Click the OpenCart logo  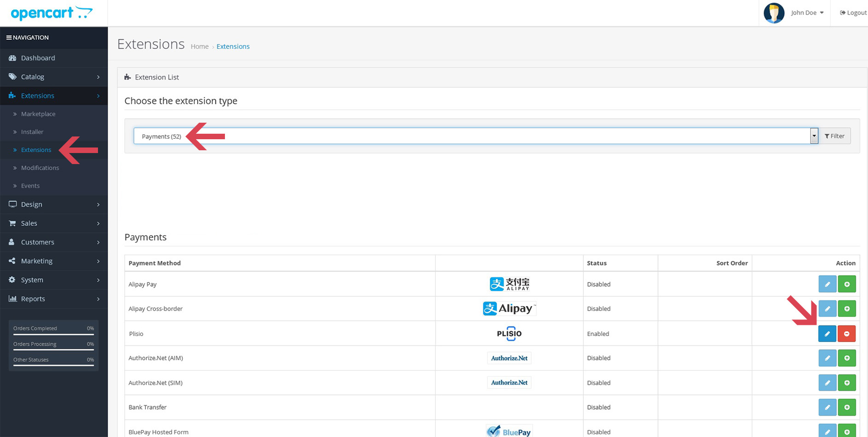52,13
